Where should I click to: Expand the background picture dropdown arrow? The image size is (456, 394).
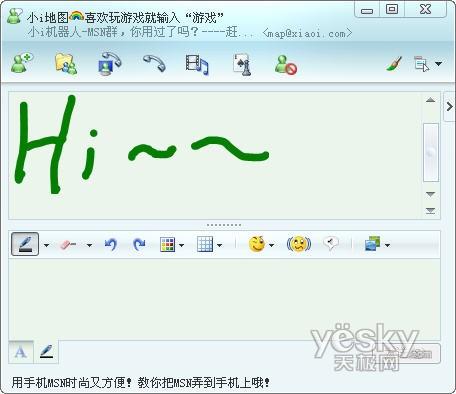pyautogui.click(x=387, y=246)
